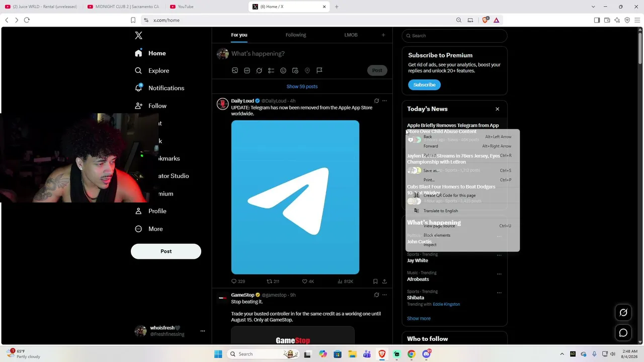Open more options on Daily Loud post
The width and height of the screenshot is (644, 362).
pyautogui.click(x=384, y=101)
